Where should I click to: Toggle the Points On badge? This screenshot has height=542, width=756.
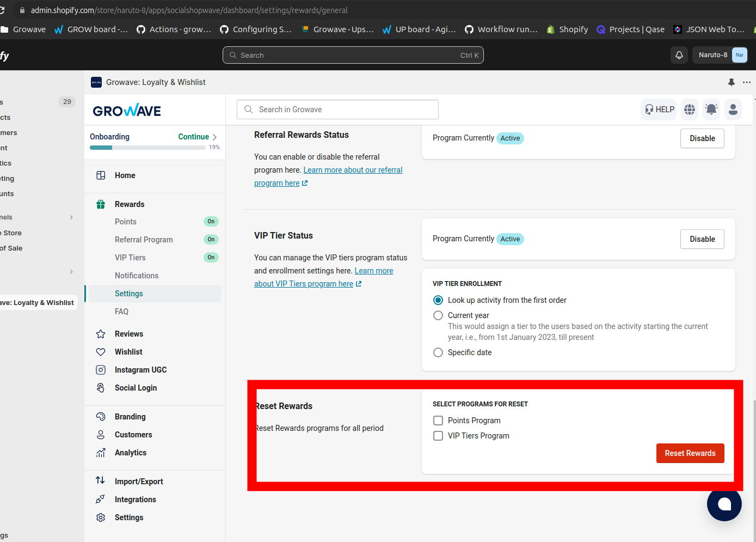point(211,222)
